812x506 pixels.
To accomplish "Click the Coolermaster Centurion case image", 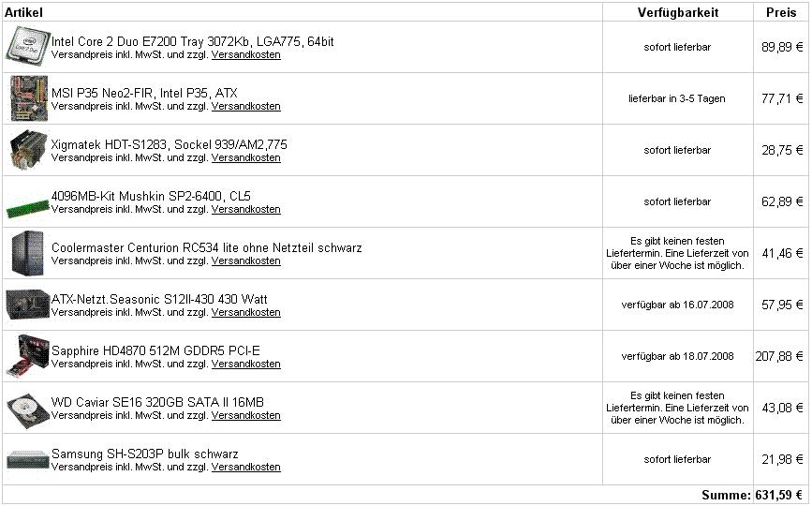I will point(27,253).
